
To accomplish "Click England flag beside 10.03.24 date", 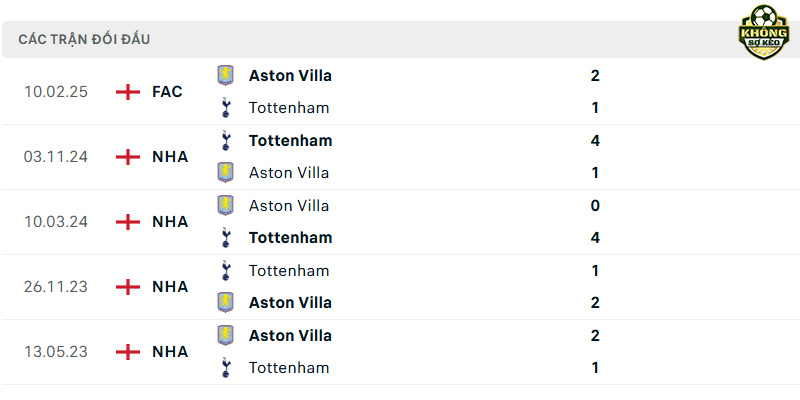I will tap(128, 222).
